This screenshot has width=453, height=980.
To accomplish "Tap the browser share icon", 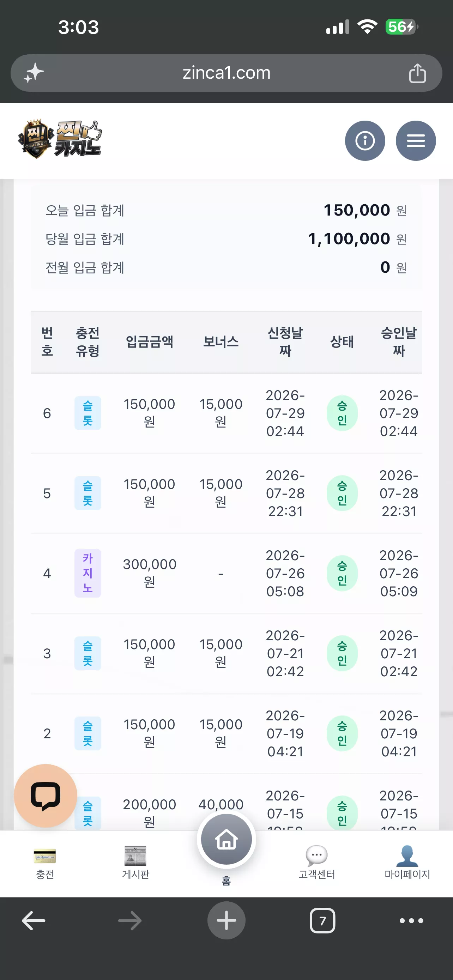I will (x=417, y=73).
